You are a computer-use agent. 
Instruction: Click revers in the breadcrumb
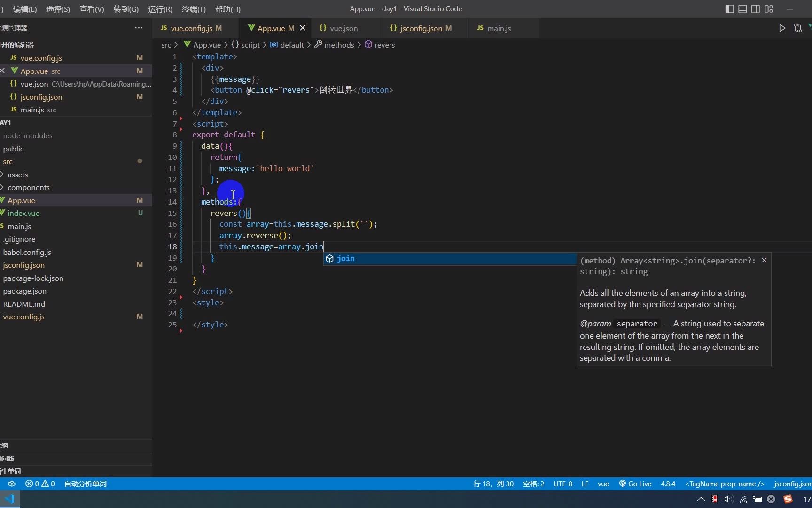380,45
